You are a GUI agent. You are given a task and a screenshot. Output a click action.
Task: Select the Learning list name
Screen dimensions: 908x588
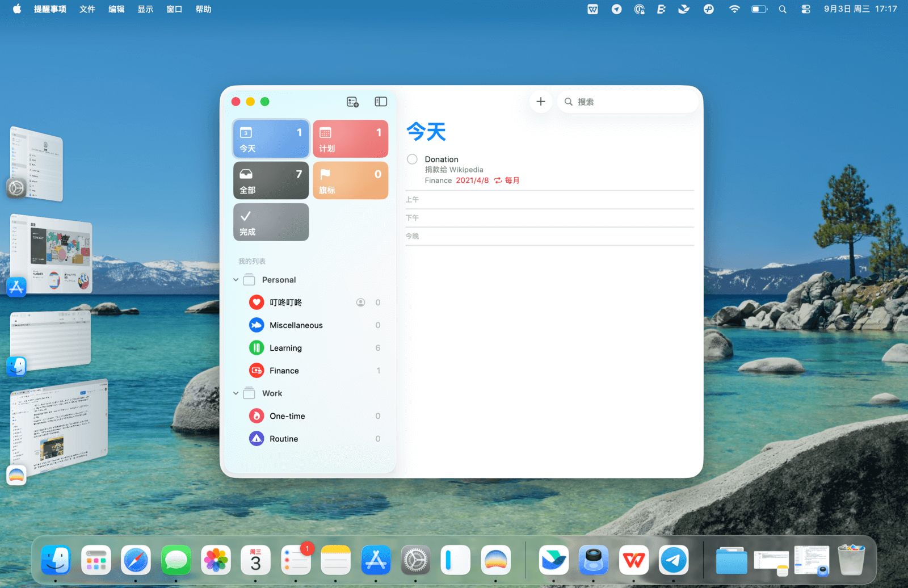[x=285, y=348]
